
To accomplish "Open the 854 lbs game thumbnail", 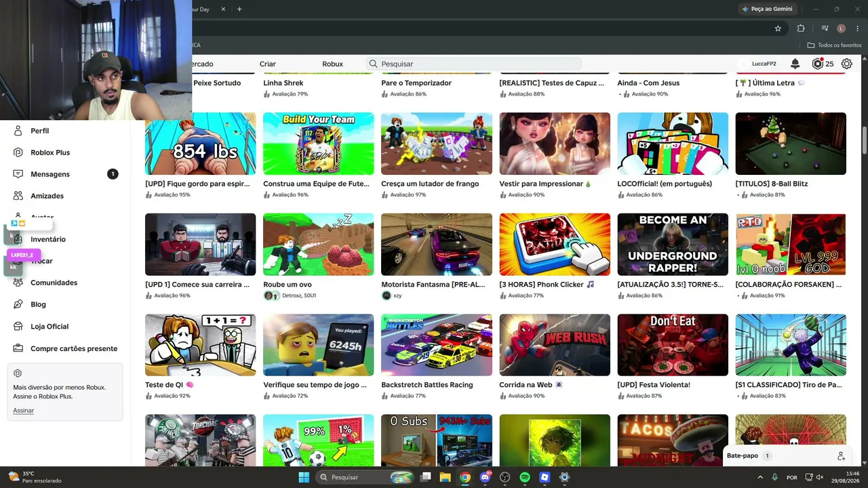I will pyautogui.click(x=201, y=144).
